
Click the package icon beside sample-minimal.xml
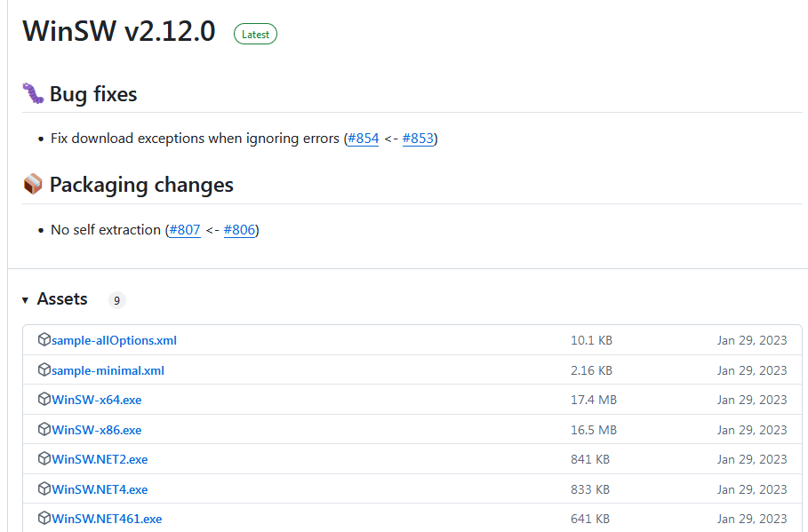[x=44, y=369]
